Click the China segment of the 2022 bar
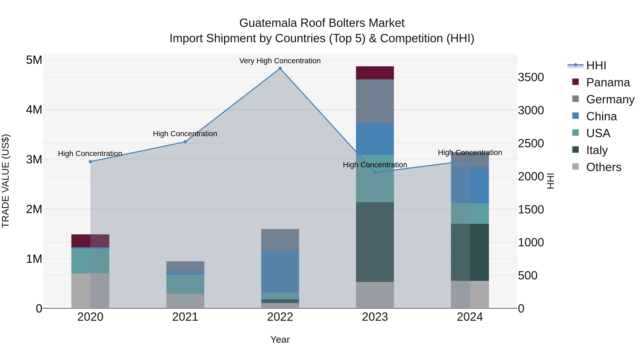The height and width of the screenshot is (362, 644). (x=280, y=272)
